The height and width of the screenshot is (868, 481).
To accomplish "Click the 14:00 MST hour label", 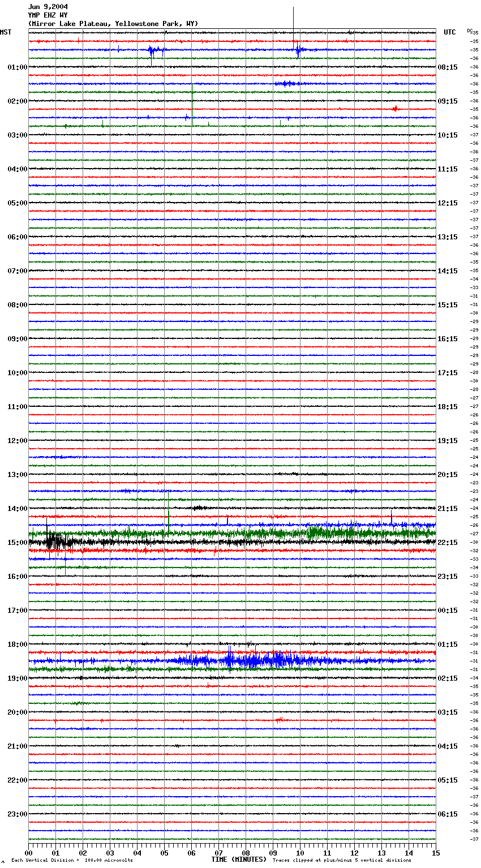I will 18,509.
